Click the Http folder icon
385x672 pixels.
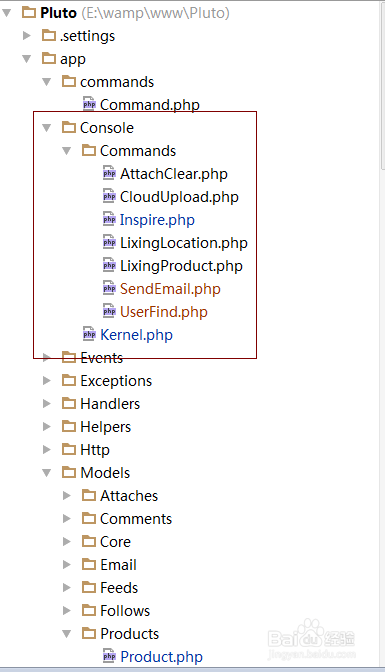(x=69, y=449)
